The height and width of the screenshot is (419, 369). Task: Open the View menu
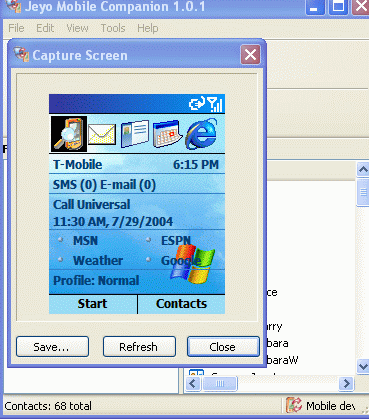[x=77, y=28]
